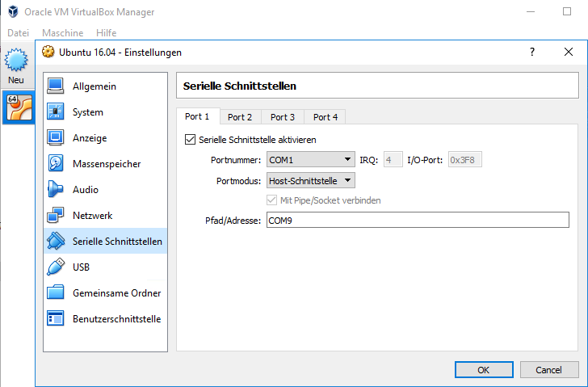
Task: Switch to the Port 1 tab
Action: pos(197,116)
